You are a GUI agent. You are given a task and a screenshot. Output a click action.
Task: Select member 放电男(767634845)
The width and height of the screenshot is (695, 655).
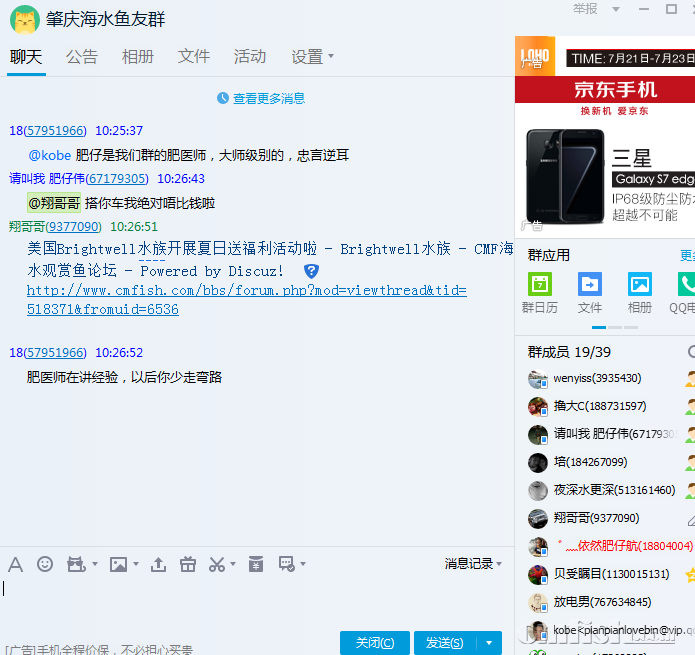(602, 602)
